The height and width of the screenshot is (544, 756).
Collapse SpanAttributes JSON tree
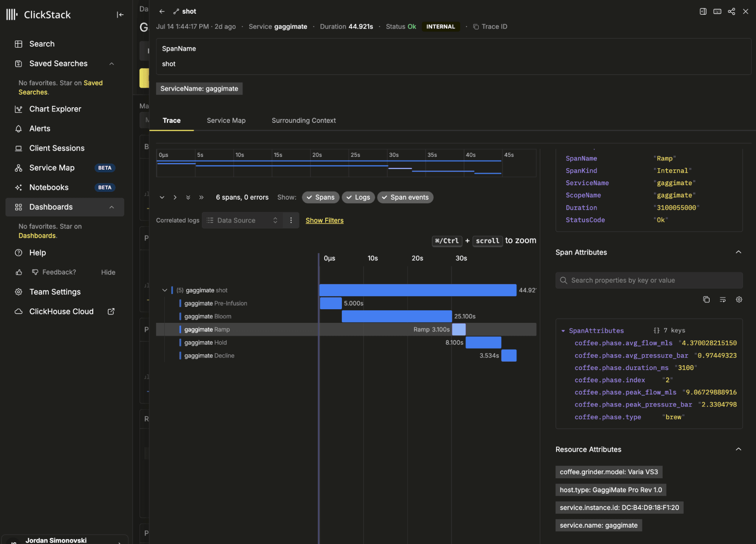563,331
